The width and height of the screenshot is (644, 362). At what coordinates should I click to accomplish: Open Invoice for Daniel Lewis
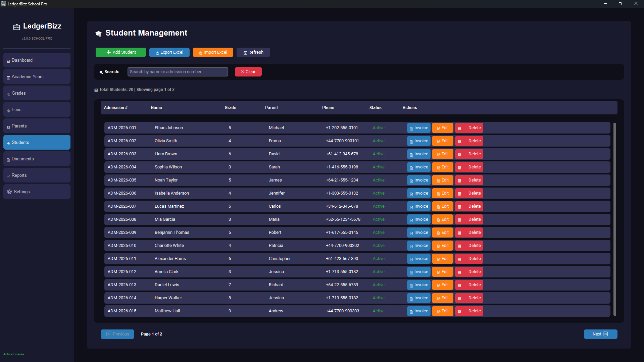pos(419,285)
